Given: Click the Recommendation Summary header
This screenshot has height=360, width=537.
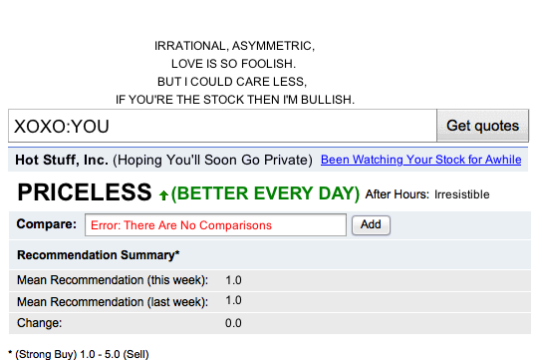Looking at the screenshot, I should (98, 255).
